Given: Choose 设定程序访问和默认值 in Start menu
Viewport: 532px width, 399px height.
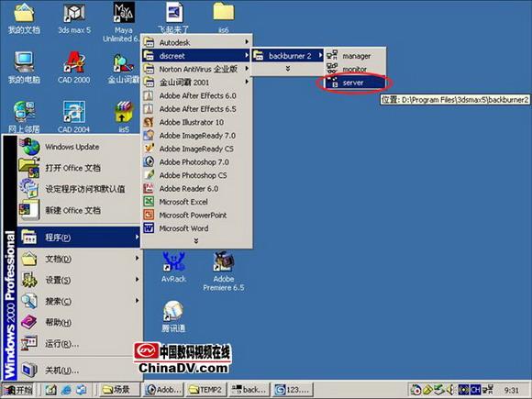Looking at the screenshot, I should point(79,189).
